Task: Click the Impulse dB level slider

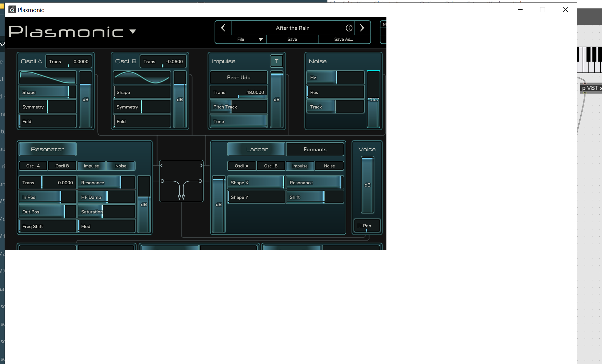Action: point(277,99)
